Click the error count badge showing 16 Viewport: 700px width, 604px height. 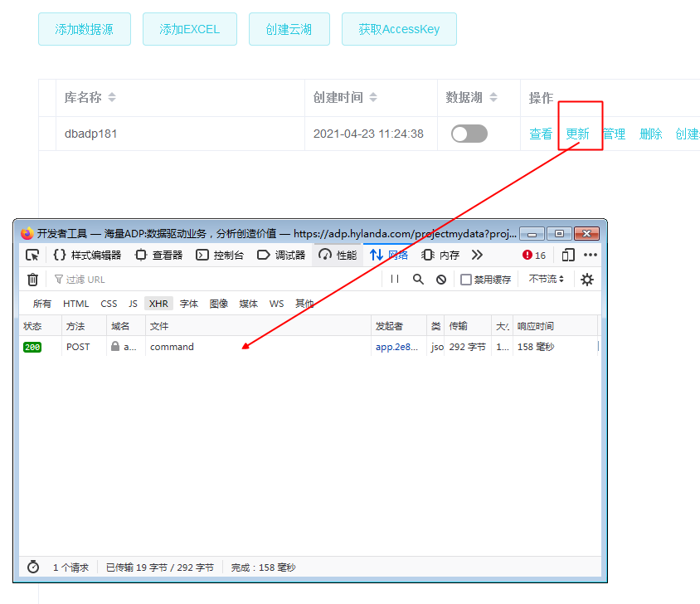click(x=534, y=256)
